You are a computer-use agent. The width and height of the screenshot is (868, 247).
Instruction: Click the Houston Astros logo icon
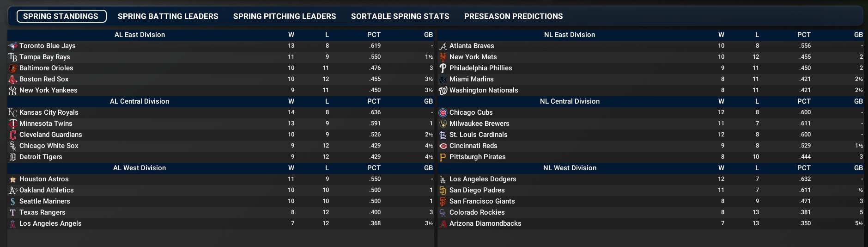click(x=13, y=179)
